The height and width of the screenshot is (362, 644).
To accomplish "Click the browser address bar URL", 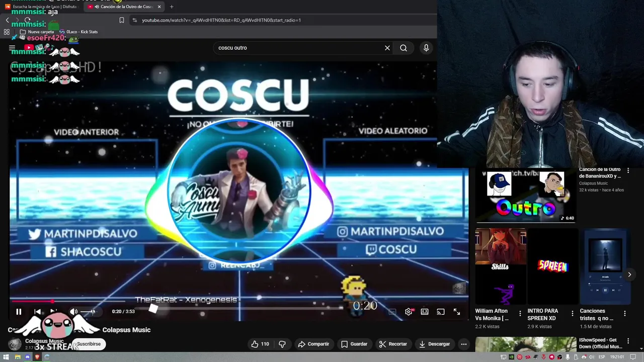I will click(x=221, y=20).
